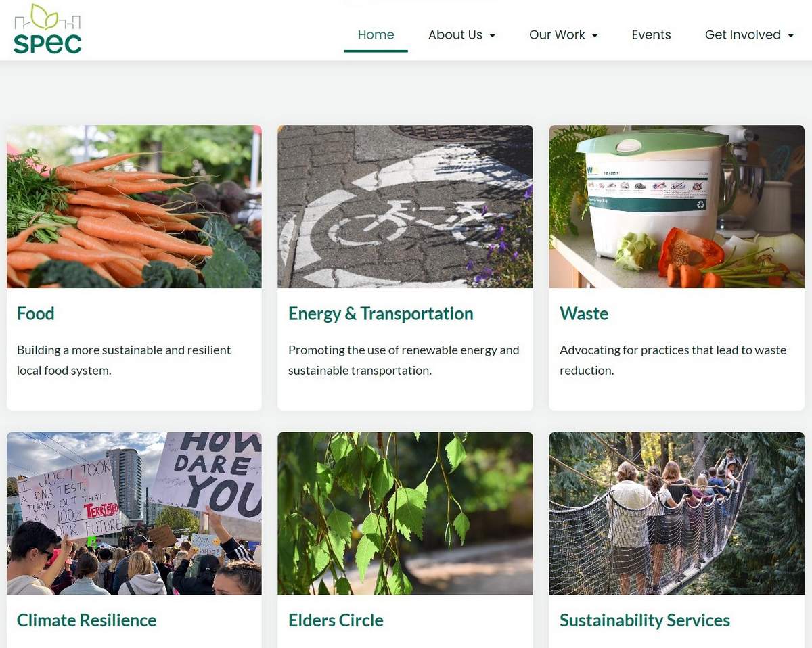Open the About Us menu label
Viewport: 812px width, 648px height.
coord(455,34)
